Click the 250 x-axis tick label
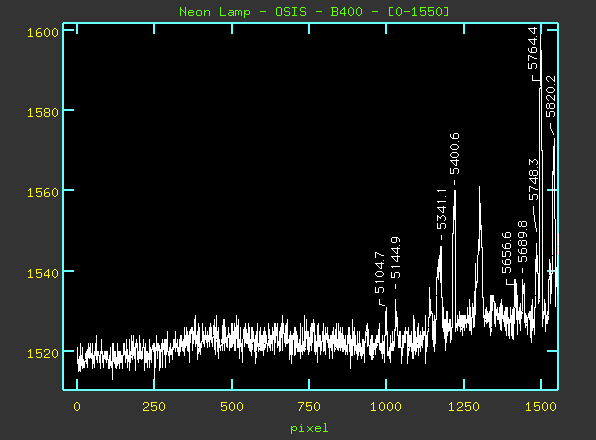 pos(154,407)
